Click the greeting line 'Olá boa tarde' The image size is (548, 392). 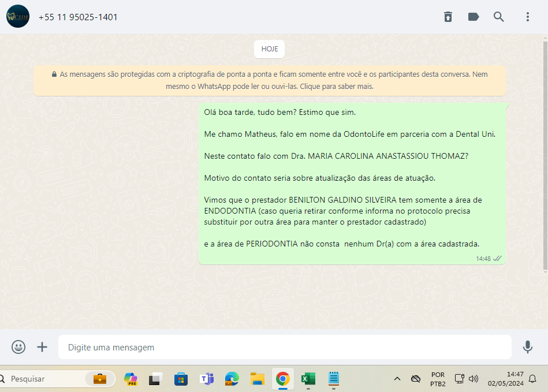(280, 113)
